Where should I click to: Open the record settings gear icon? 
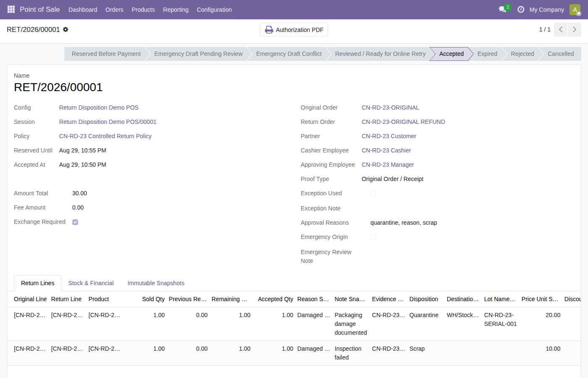click(66, 29)
